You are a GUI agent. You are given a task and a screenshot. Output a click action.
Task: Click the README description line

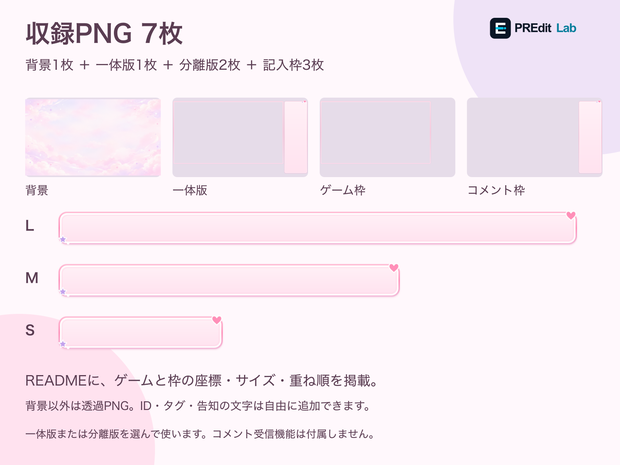202,381
